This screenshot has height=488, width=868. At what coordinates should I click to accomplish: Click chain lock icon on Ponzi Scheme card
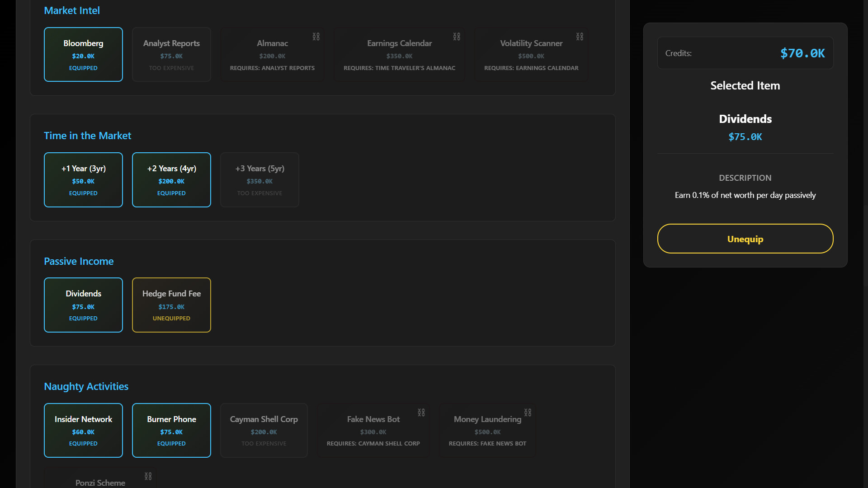[148, 476]
